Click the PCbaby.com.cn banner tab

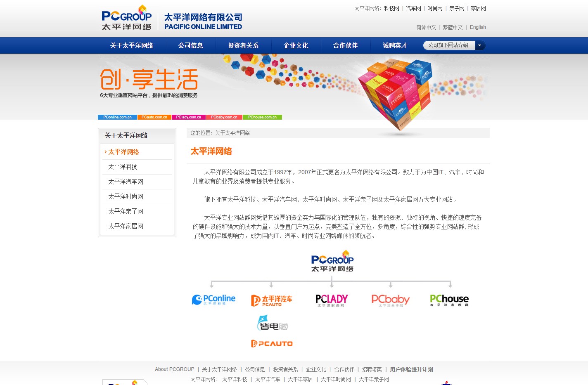coord(224,117)
